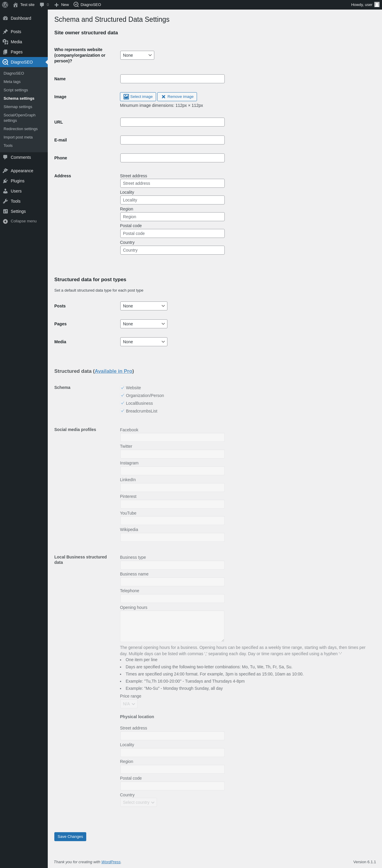Open Media library icon in sidebar

(5, 42)
